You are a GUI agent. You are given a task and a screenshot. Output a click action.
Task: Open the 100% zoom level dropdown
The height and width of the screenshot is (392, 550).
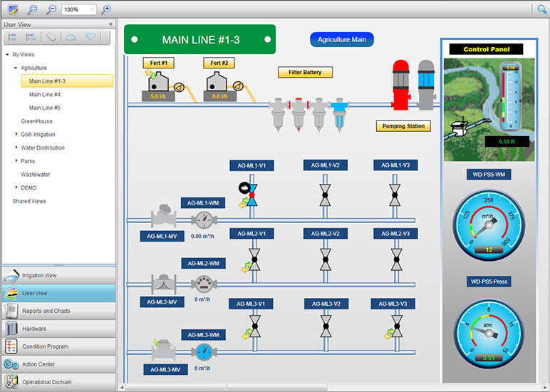[91, 10]
